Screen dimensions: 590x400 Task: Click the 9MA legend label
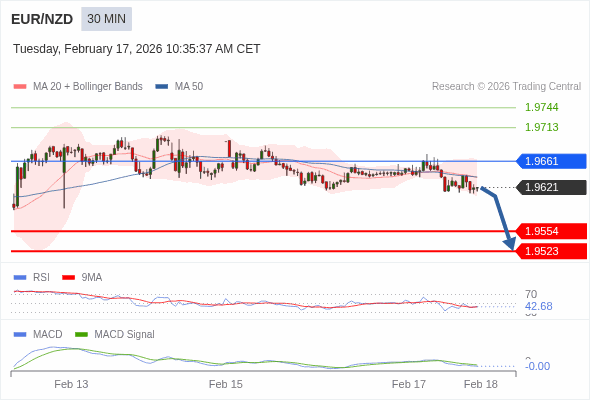point(92,278)
